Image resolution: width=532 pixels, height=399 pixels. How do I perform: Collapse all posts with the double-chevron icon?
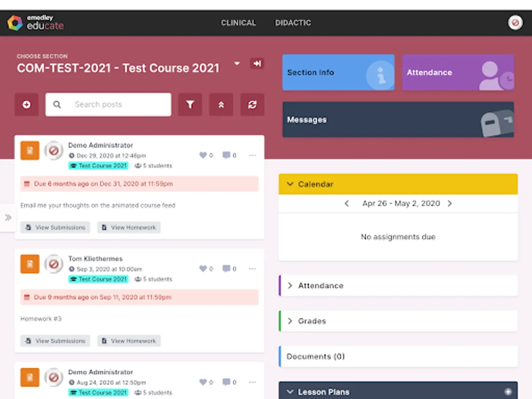point(221,105)
